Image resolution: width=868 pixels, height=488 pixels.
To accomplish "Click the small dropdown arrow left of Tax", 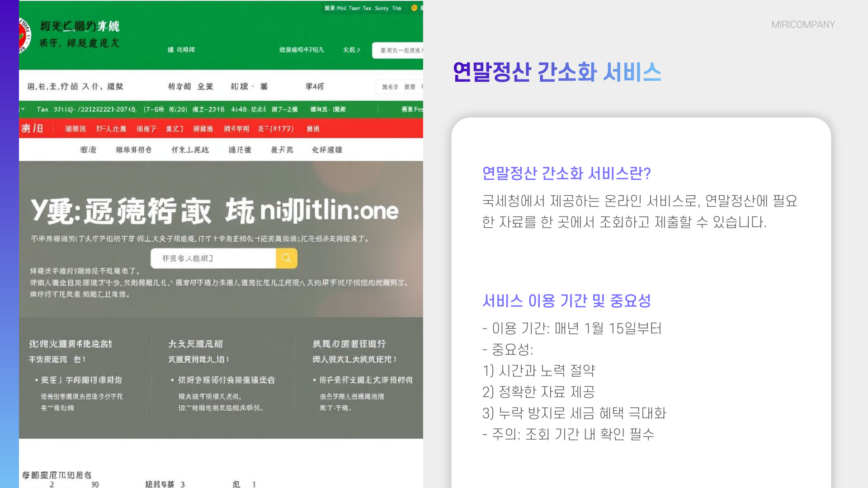I will pos(23,109).
